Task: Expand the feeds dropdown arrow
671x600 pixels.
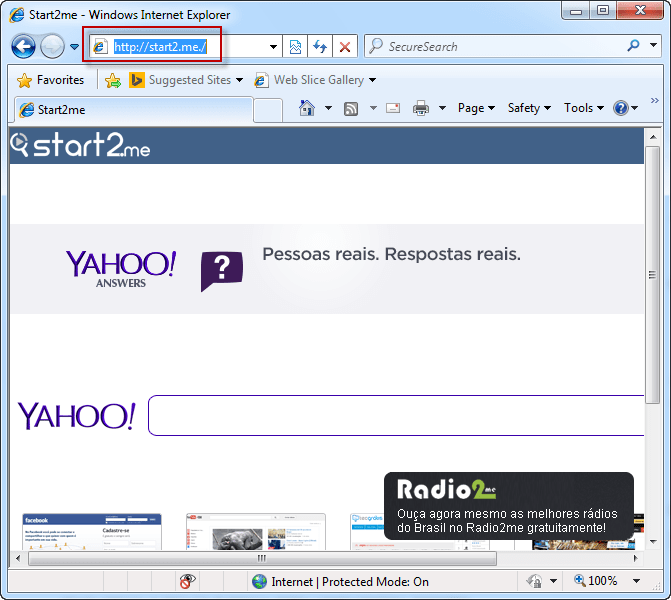Action: 374,108
